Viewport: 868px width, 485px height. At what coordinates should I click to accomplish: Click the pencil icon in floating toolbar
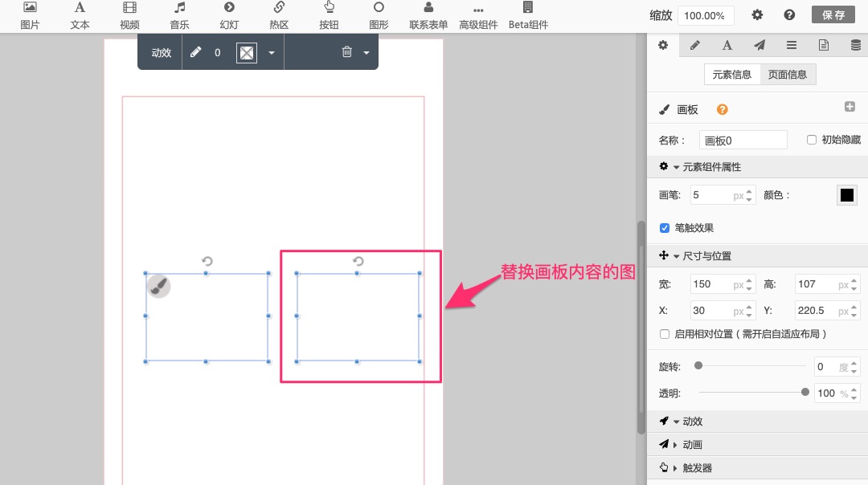(x=196, y=52)
